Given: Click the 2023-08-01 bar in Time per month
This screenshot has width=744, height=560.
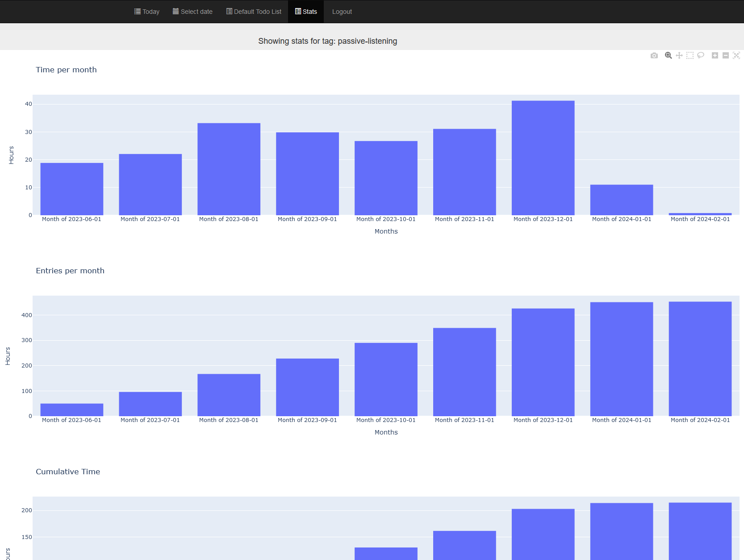Looking at the screenshot, I should click(x=229, y=169).
